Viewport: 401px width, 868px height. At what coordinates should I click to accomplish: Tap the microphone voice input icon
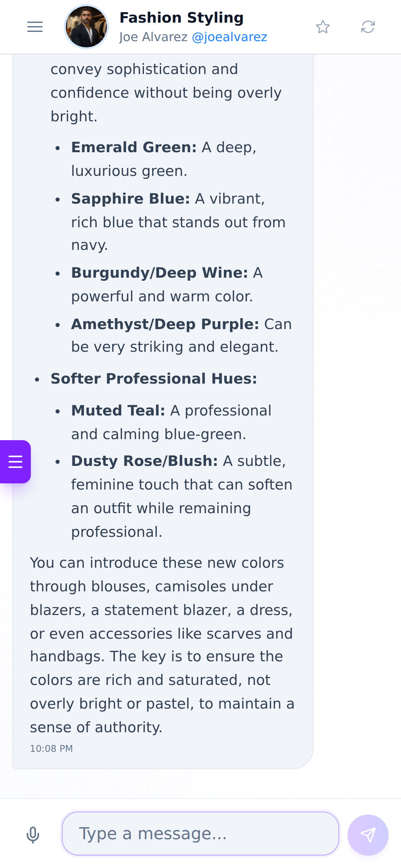tap(33, 835)
